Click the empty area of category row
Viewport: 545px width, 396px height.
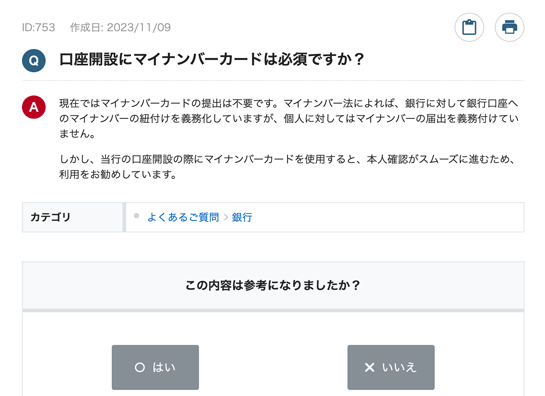point(386,217)
